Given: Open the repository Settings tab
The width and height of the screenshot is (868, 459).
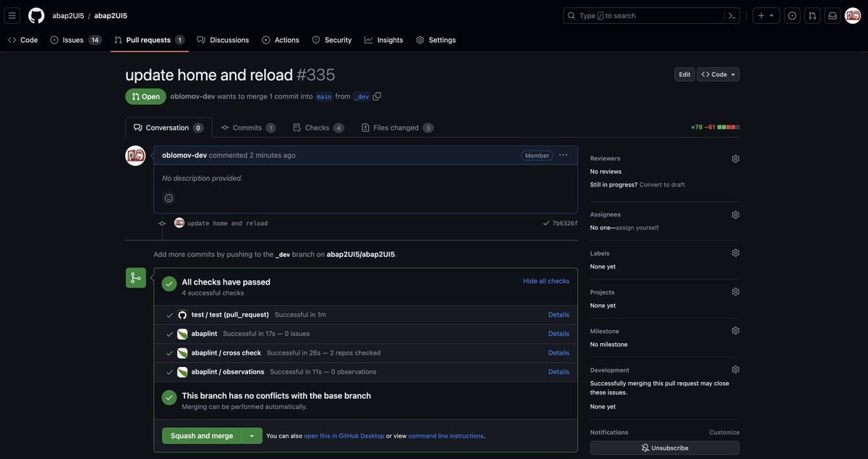Looking at the screenshot, I should [x=436, y=40].
